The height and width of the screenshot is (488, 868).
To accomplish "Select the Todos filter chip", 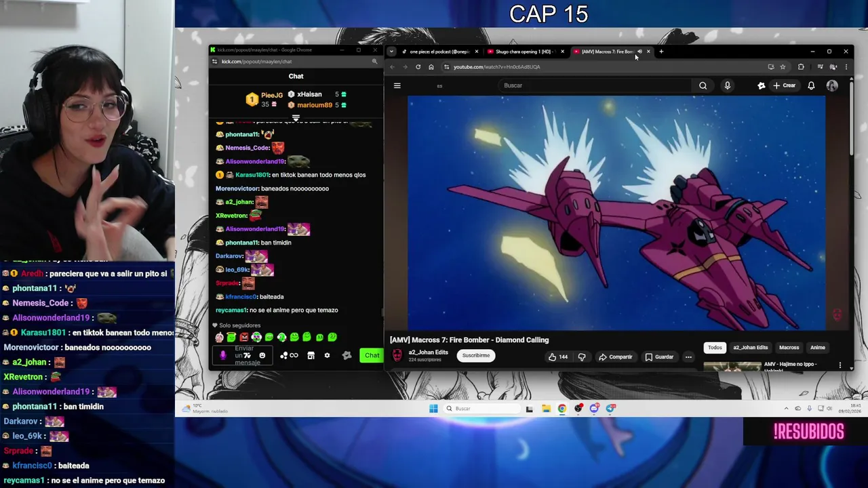I will (x=715, y=348).
